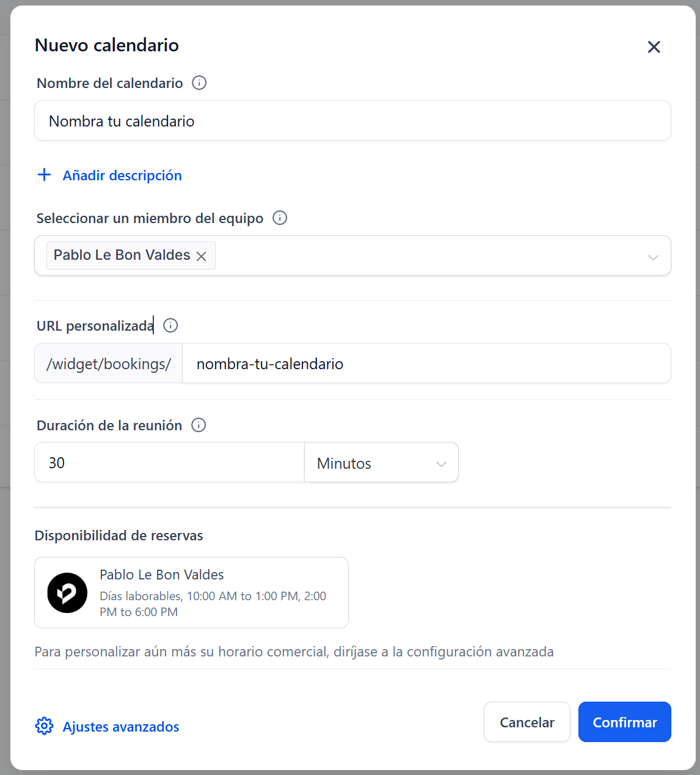Expand the team member dropdown chevron
Screen dimensions: 700x775
pos(653,257)
